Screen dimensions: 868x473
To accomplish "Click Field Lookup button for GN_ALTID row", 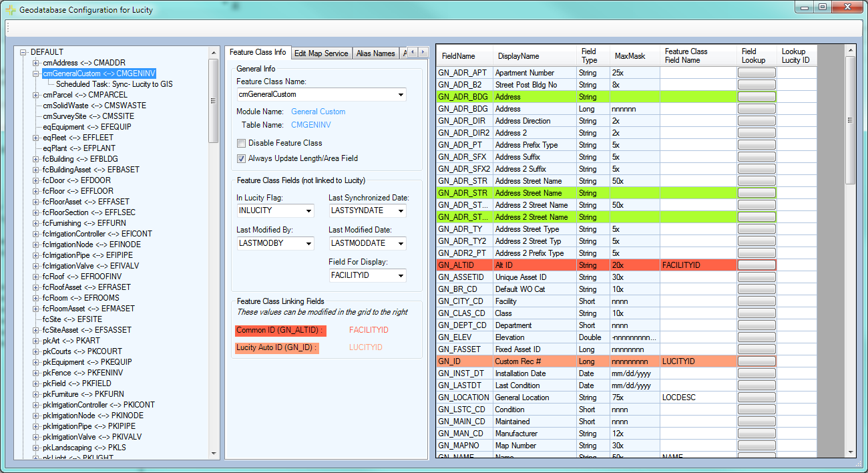I will (756, 265).
